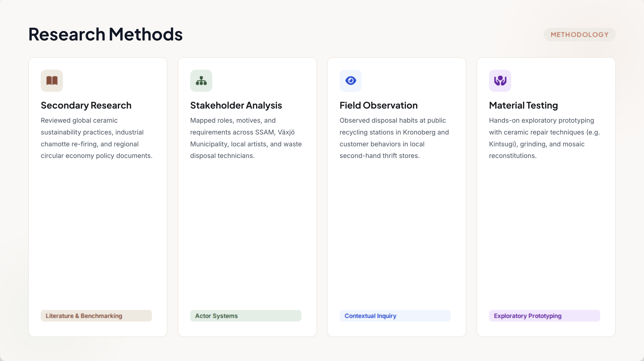
Task: Click the Material Testing description paragraph
Action: click(x=544, y=138)
